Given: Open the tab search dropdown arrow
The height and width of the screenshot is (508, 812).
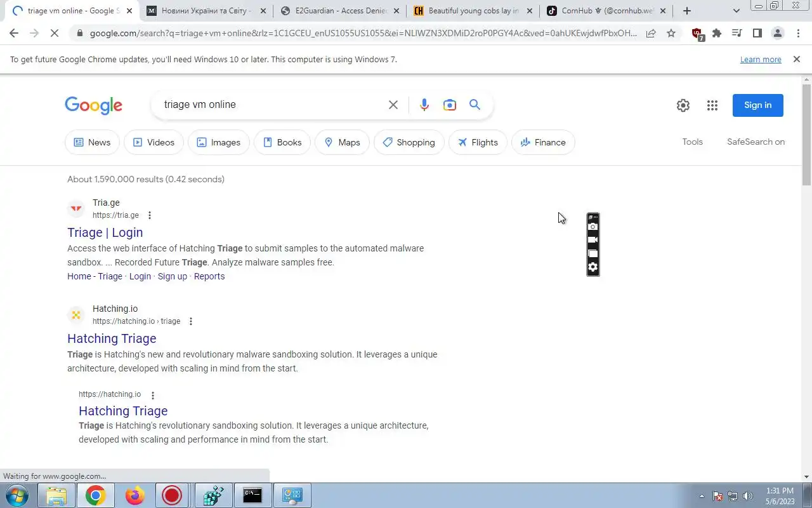Looking at the screenshot, I should coord(736,11).
